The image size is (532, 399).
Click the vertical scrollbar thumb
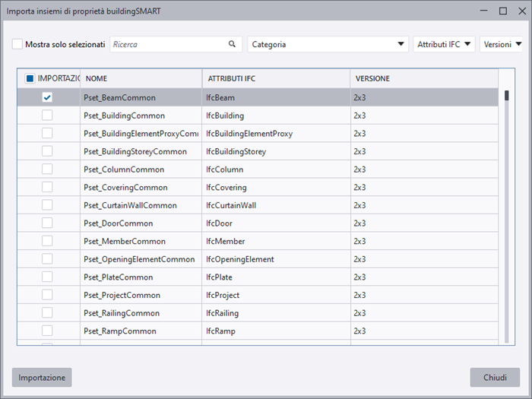pos(507,96)
